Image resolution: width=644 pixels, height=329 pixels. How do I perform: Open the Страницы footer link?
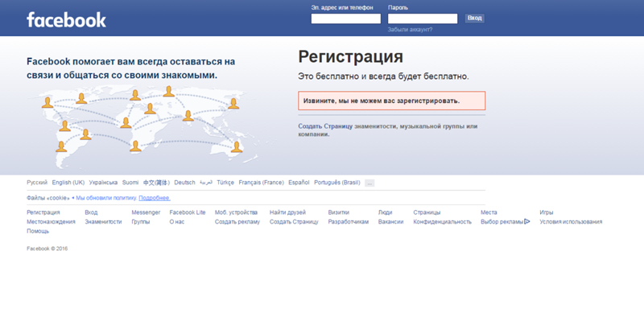(x=427, y=212)
